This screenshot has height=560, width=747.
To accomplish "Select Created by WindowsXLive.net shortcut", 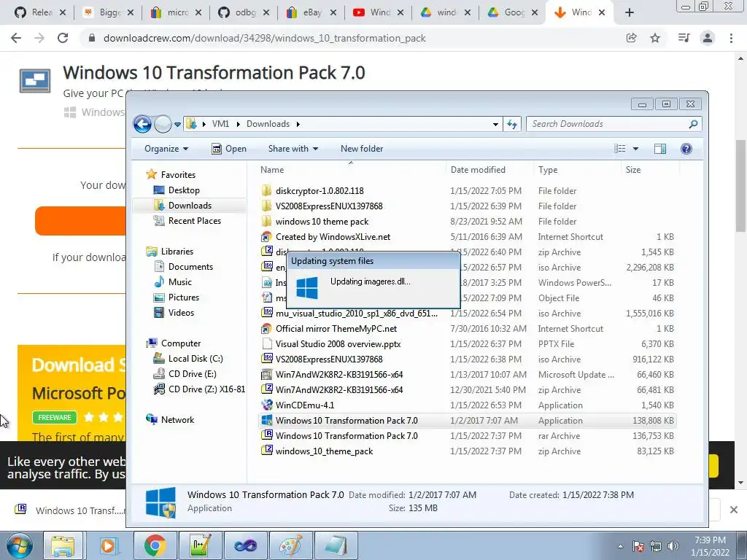I will tap(333, 237).
